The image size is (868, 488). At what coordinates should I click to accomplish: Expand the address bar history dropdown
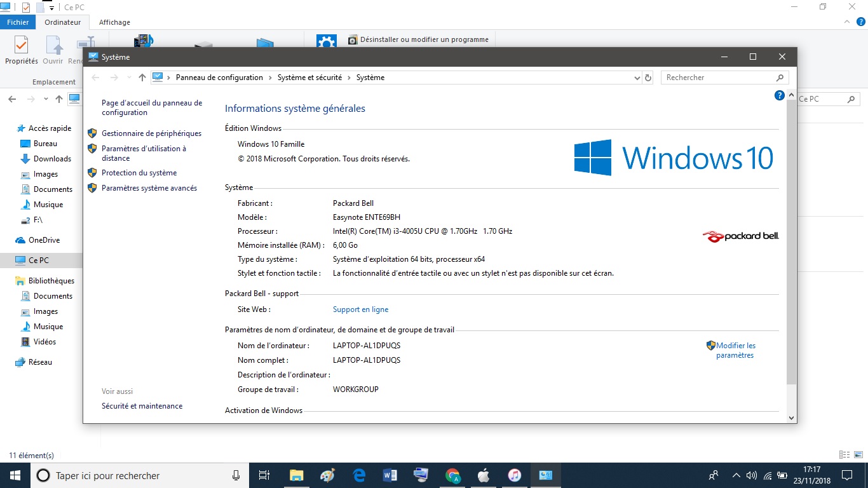point(637,78)
